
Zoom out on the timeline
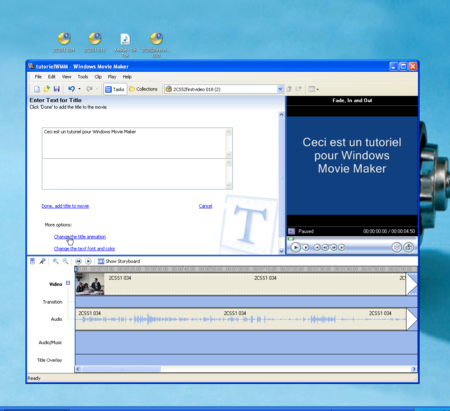[x=65, y=261]
